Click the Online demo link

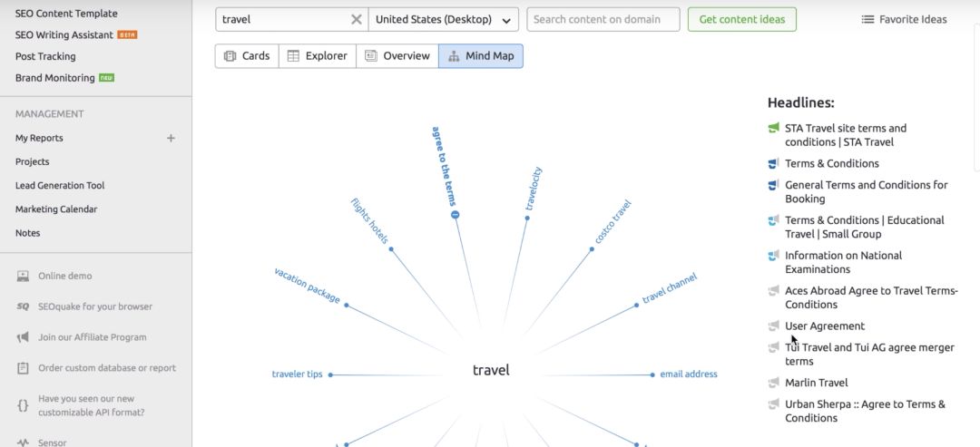65,276
